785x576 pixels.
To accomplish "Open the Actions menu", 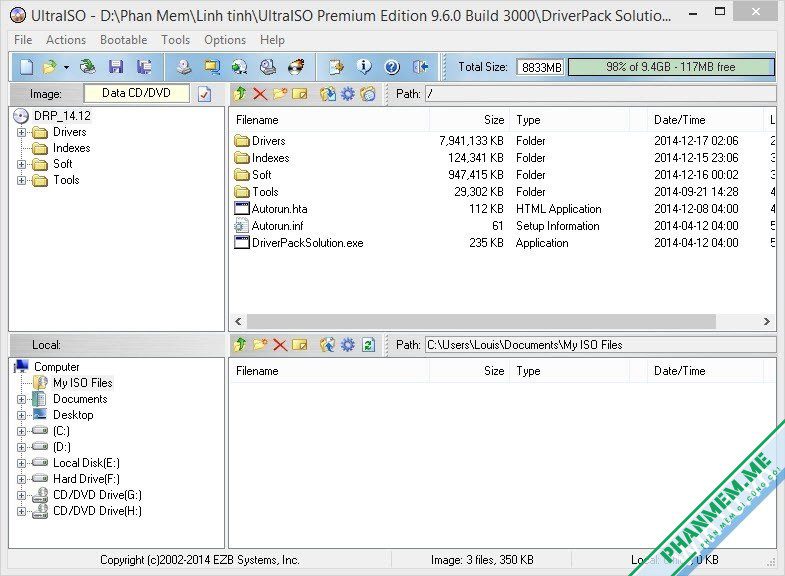I will click(x=66, y=40).
